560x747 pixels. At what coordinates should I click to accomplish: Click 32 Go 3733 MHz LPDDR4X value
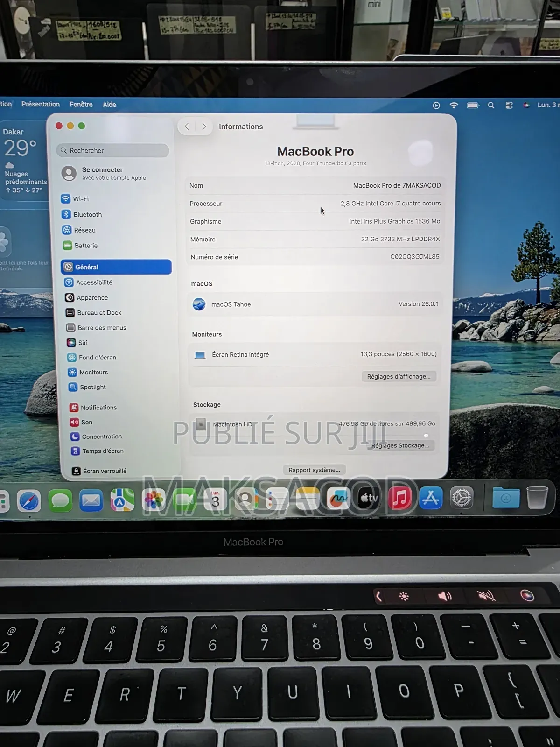click(x=400, y=239)
